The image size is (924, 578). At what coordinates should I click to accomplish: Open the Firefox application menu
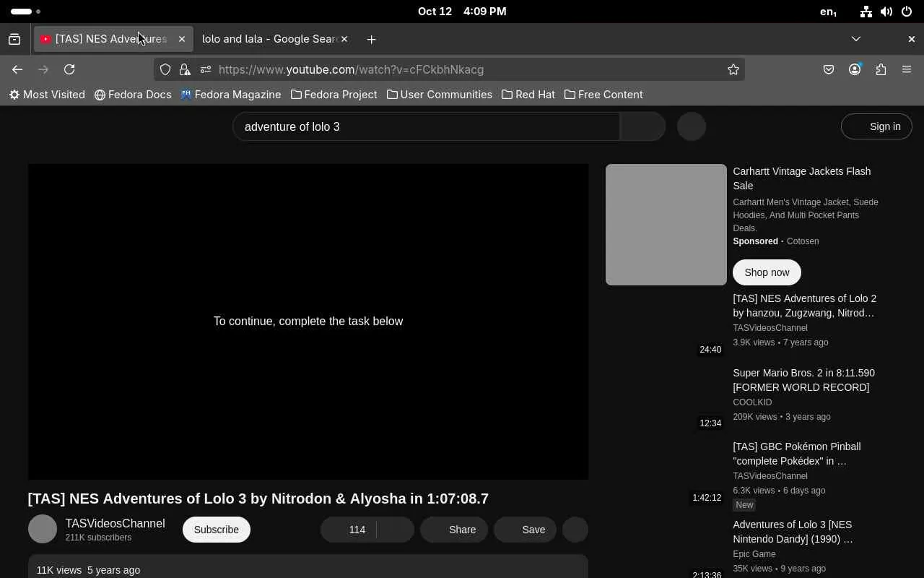907,69
